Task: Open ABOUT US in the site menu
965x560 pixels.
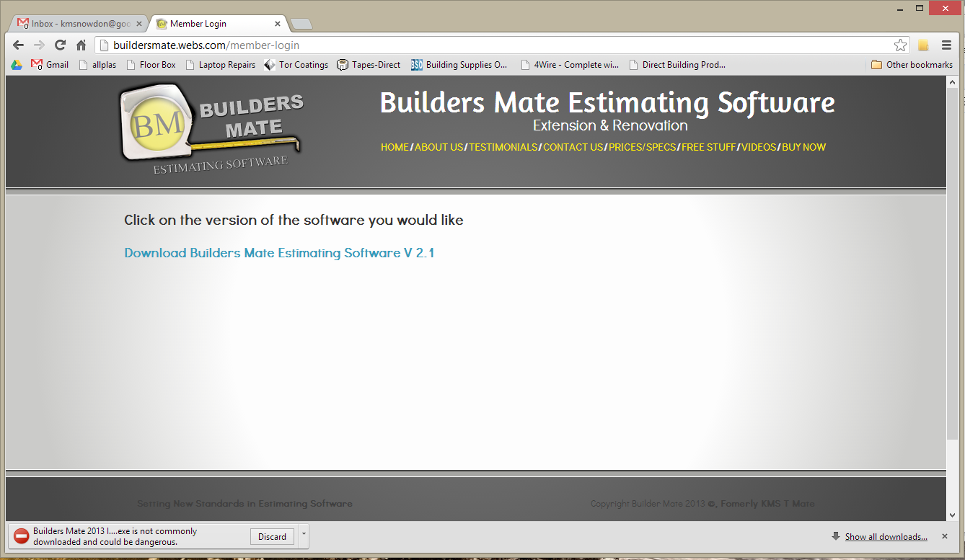Action: (439, 147)
